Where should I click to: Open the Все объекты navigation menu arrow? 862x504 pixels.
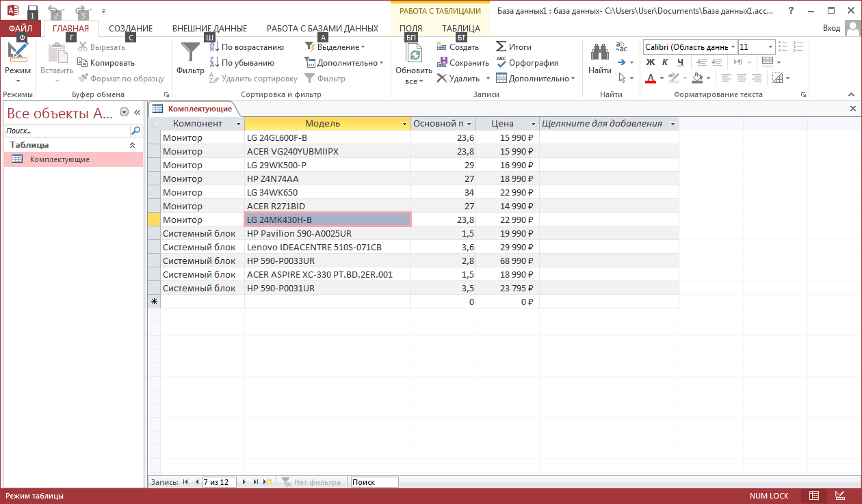click(x=124, y=112)
